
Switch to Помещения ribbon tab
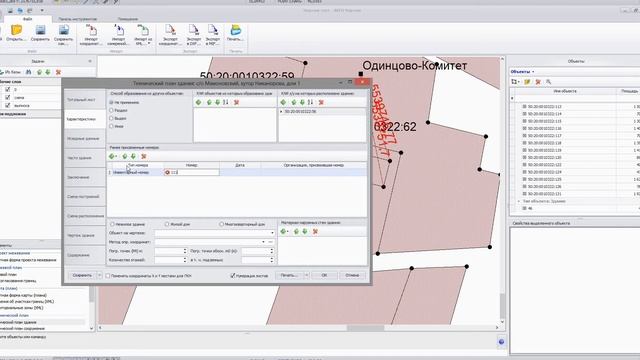[x=128, y=19]
